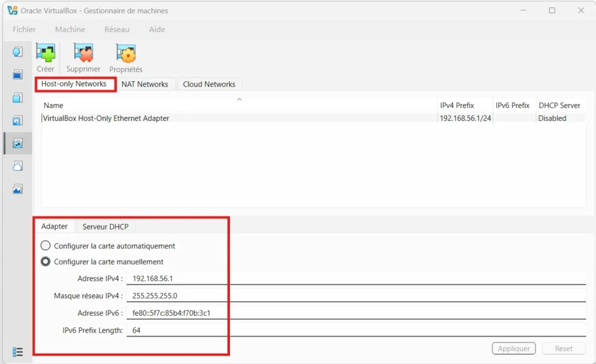
Task: Open the seventh sidebar icon with blue picture
Action: pyautogui.click(x=17, y=188)
